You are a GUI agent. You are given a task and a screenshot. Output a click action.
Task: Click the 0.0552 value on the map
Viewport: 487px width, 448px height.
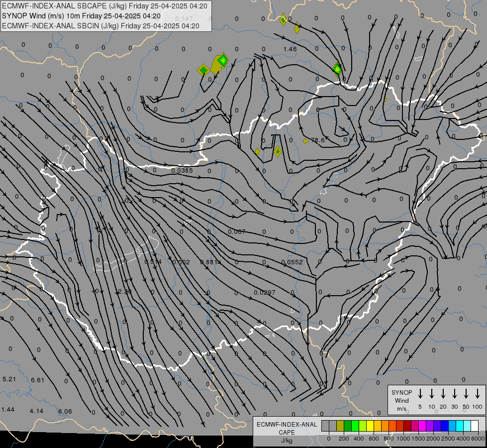coord(292,262)
